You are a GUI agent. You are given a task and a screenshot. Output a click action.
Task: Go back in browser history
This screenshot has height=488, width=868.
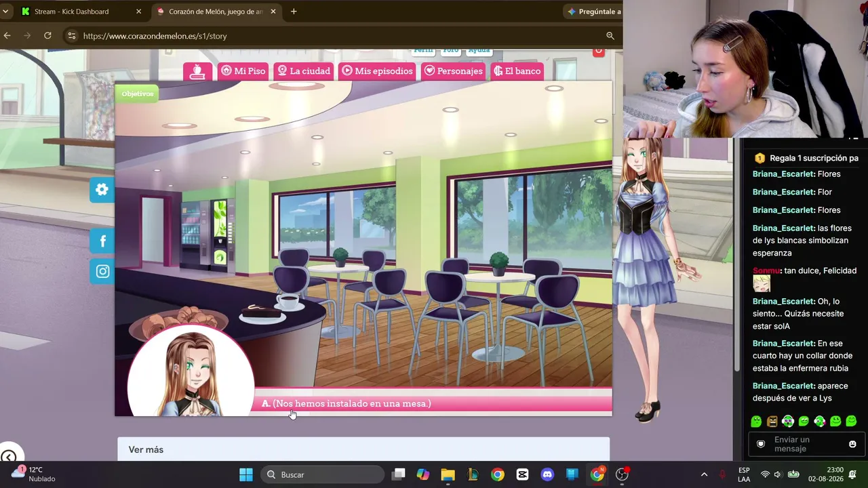[x=7, y=36]
